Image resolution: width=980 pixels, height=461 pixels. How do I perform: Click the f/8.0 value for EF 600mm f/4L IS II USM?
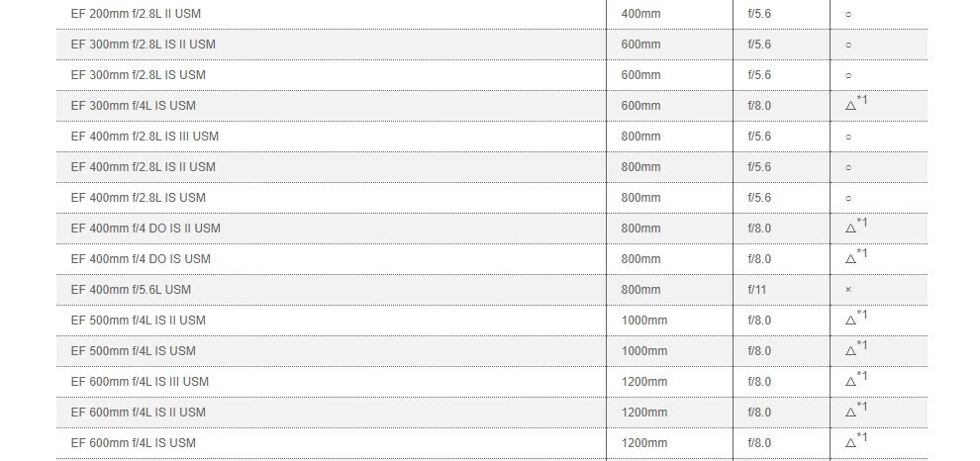[x=759, y=413]
